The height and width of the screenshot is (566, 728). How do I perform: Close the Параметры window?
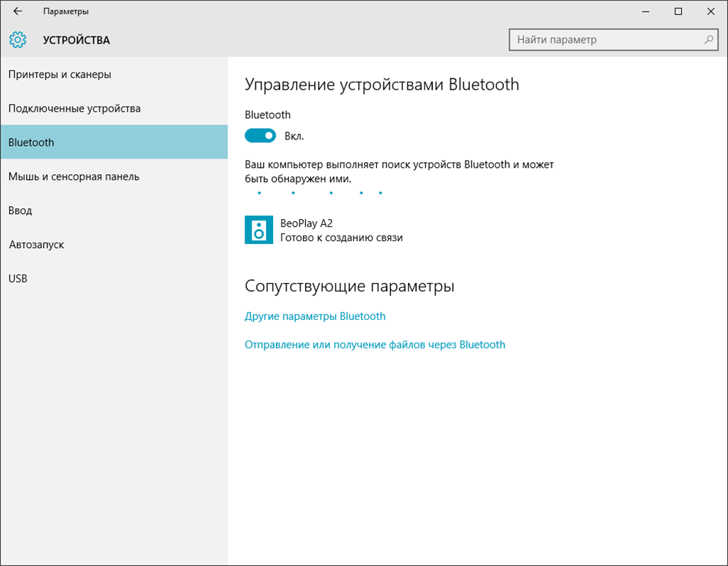711,11
